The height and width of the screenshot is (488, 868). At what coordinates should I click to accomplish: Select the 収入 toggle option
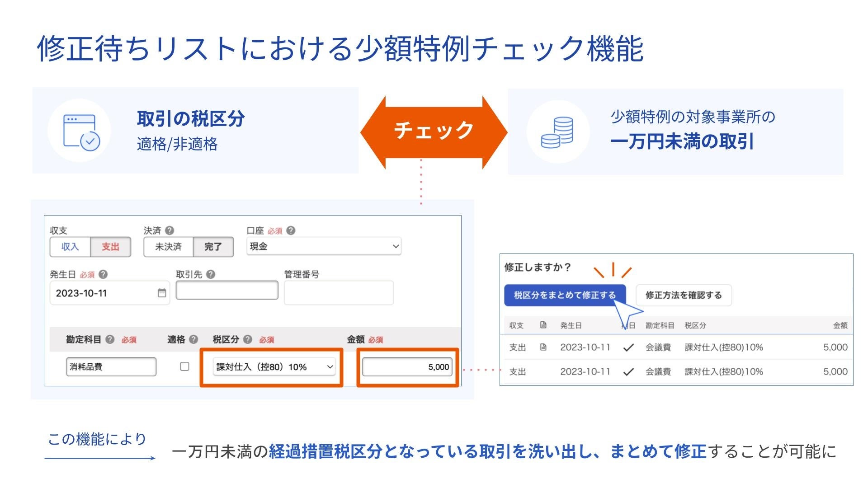(x=70, y=247)
